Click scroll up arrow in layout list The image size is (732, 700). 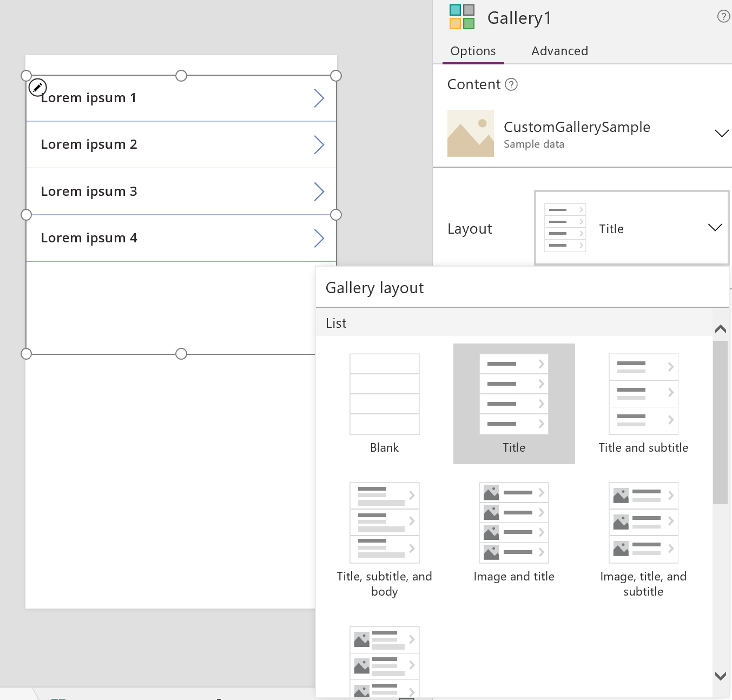pos(721,329)
